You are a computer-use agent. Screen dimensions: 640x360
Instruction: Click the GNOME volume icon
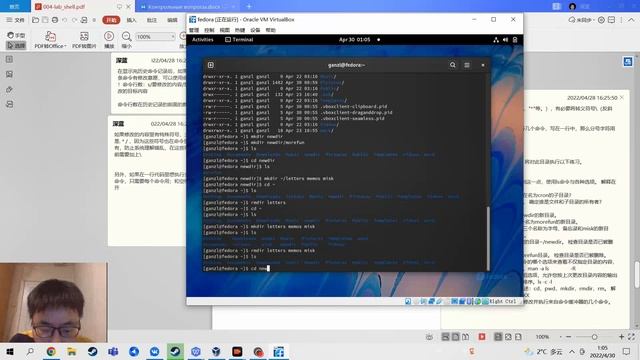coord(505,40)
